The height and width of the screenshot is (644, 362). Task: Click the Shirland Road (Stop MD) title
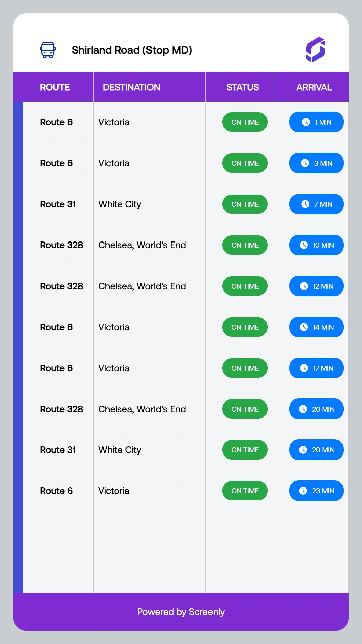tap(132, 50)
